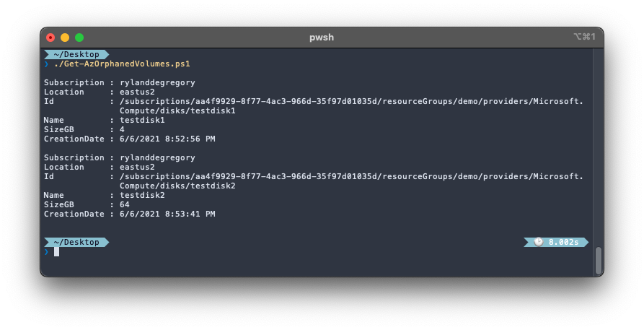Click the pwsh window title
644x330 pixels.
(x=322, y=38)
